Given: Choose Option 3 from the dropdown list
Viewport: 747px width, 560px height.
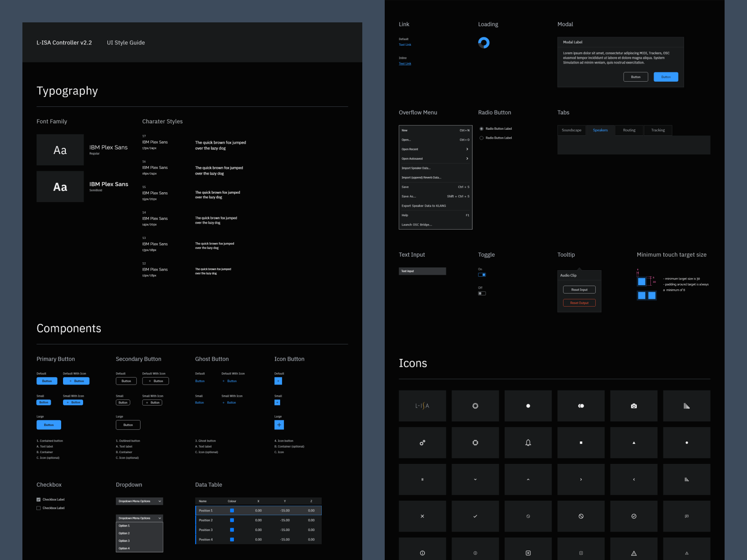Looking at the screenshot, I should point(139,541).
